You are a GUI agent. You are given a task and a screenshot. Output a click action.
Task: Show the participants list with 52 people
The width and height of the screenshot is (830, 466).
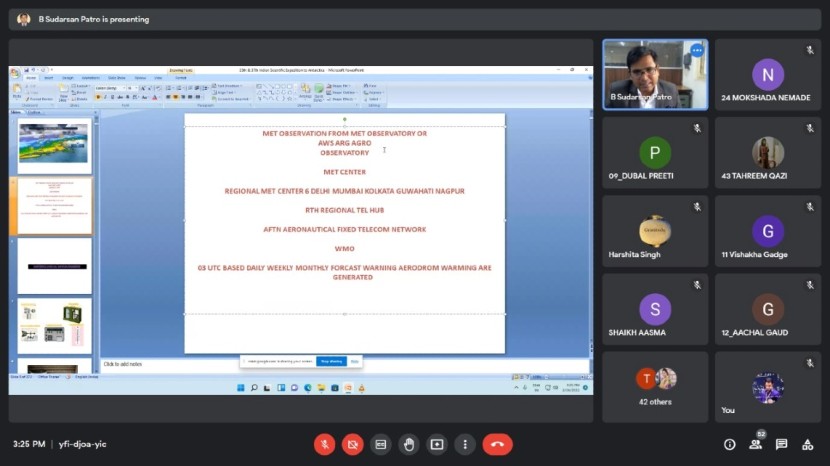click(756, 444)
